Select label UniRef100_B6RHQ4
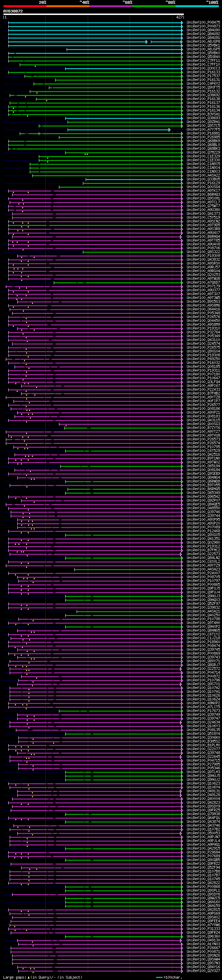 tap(203, 237)
